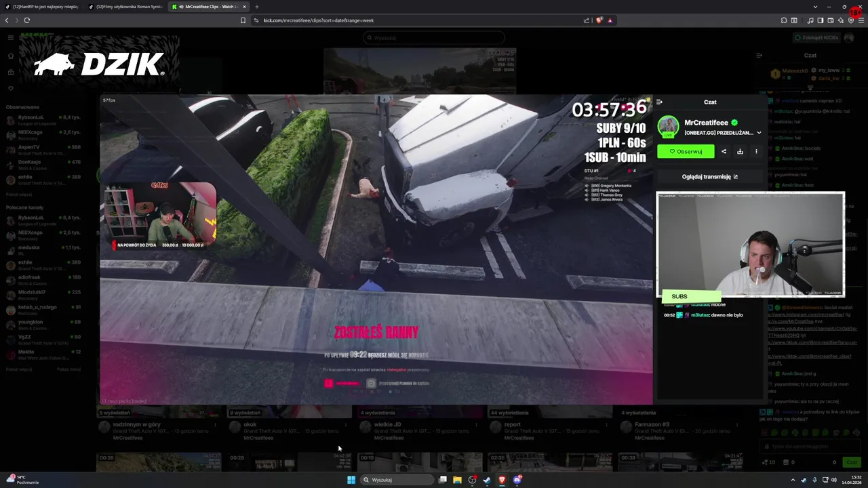Open the weather widget showing 14°C

click(x=22, y=480)
